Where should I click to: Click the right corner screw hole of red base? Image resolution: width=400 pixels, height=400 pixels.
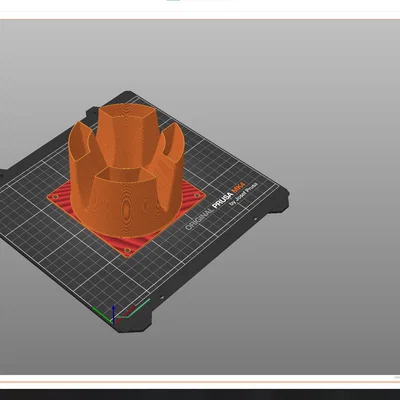[197, 195]
